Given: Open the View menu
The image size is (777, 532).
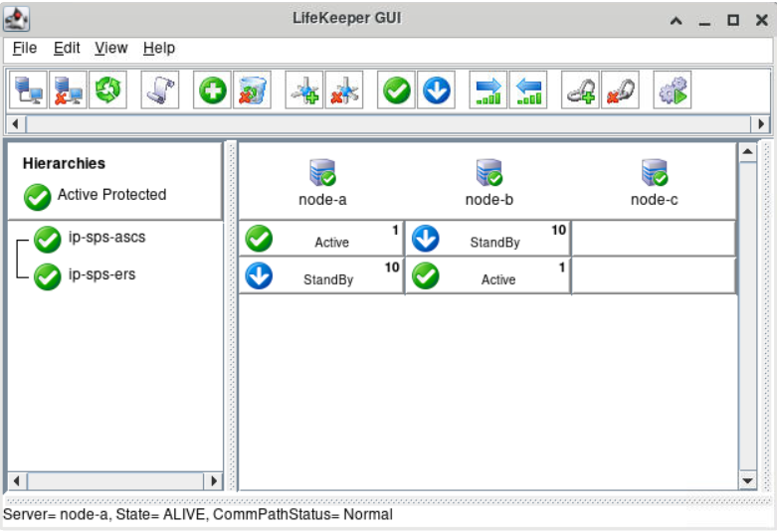Looking at the screenshot, I should [x=111, y=48].
